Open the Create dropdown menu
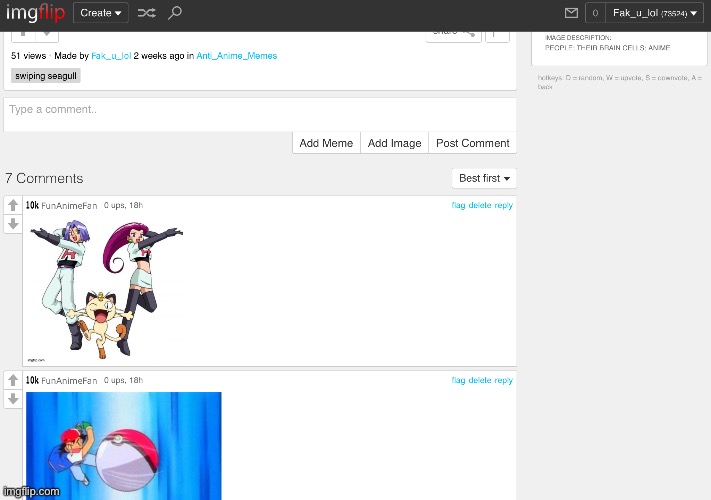Viewport: 711px width, 500px height. (x=101, y=13)
